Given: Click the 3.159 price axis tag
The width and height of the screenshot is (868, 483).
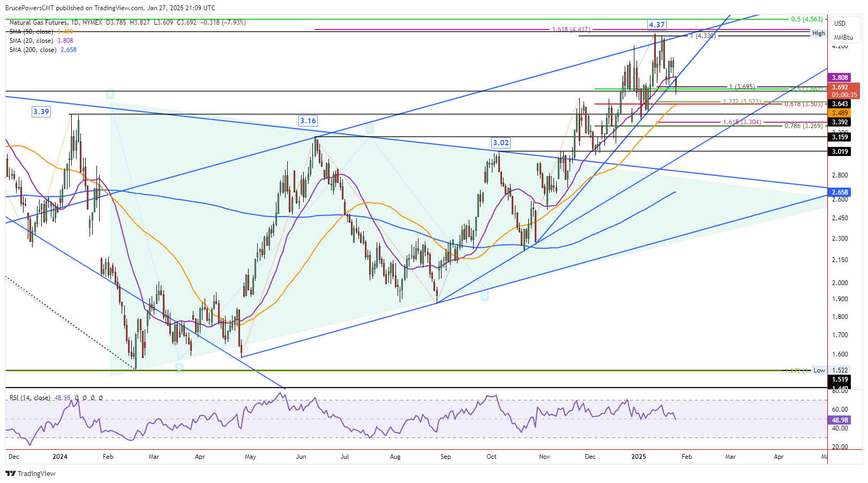Looking at the screenshot, I should click(x=840, y=137).
